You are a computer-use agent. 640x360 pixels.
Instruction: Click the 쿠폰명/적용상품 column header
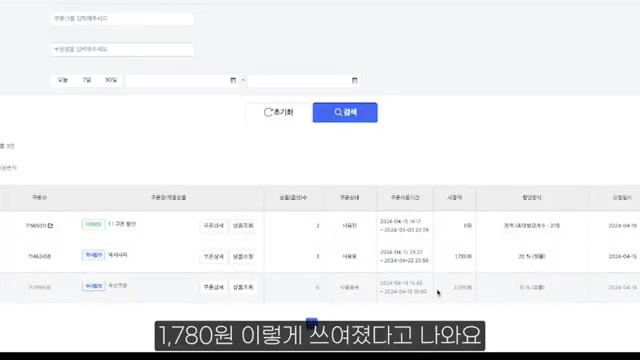pos(168,198)
